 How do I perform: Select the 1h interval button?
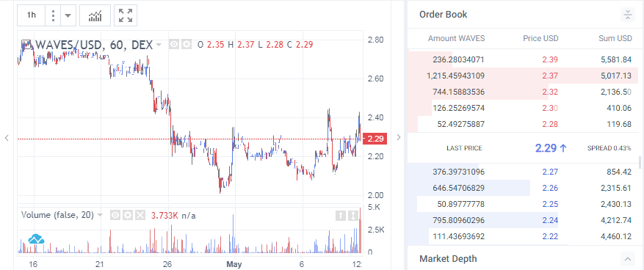(32, 15)
